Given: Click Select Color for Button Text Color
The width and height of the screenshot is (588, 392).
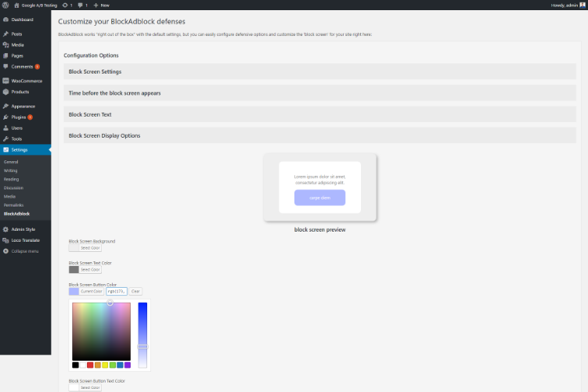Looking at the screenshot, I should pyautogui.click(x=90, y=387).
